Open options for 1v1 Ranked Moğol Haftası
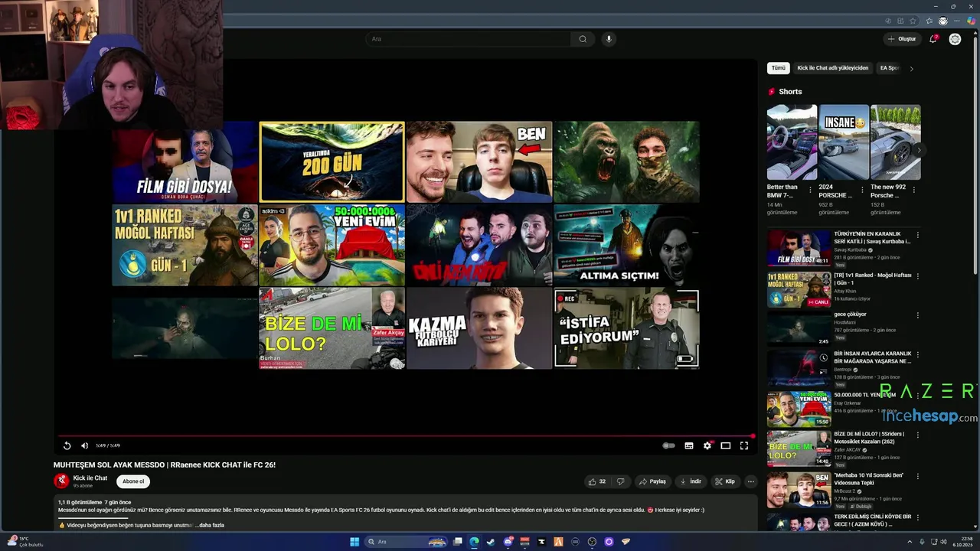This screenshot has height=551, width=980. 917,275
